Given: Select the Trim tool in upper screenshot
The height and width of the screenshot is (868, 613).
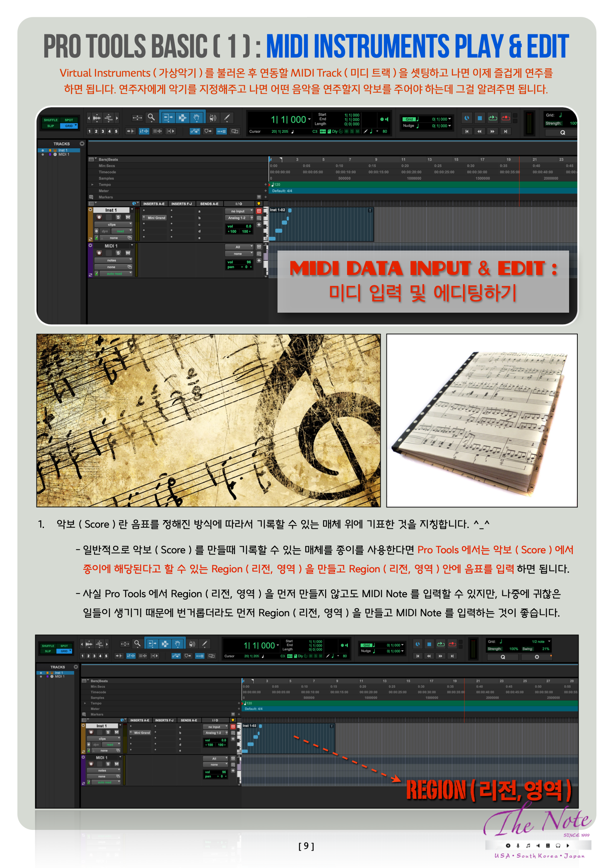Looking at the screenshot, I should (167, 118).
